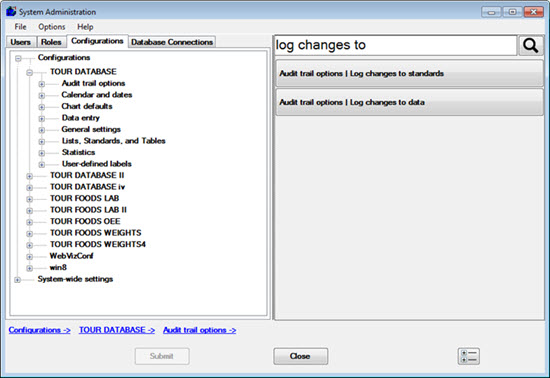Expand the TOUR FOODS OEE node
The width and height of the screenshot is (550, 378).
tap(29, 222)
